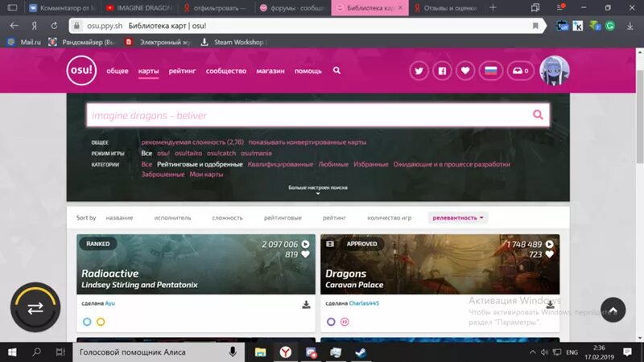This screenshot has height=362, width=644.
Task: Open the site search magnifier in header
Action: [336, 71]
